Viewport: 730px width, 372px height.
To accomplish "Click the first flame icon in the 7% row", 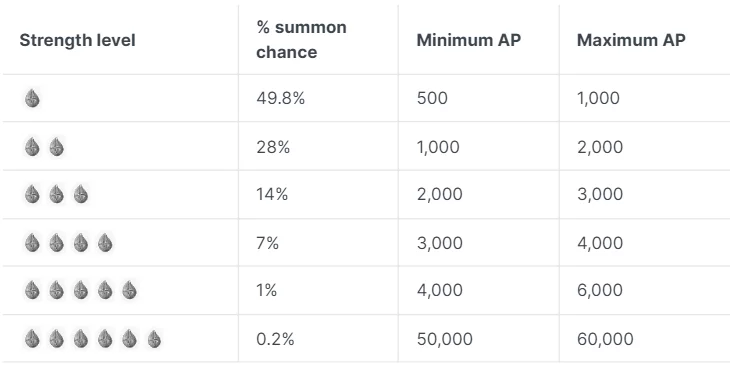I will 32,243.
